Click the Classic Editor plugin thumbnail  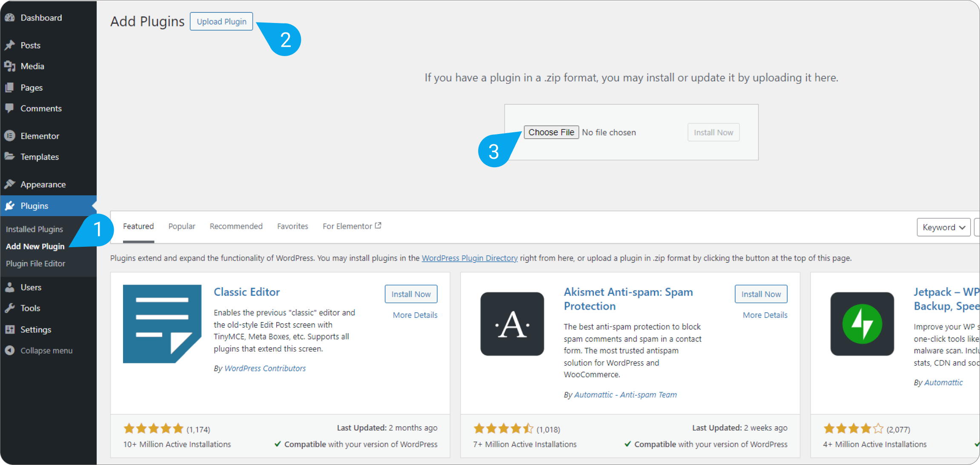tap(162, 324)
